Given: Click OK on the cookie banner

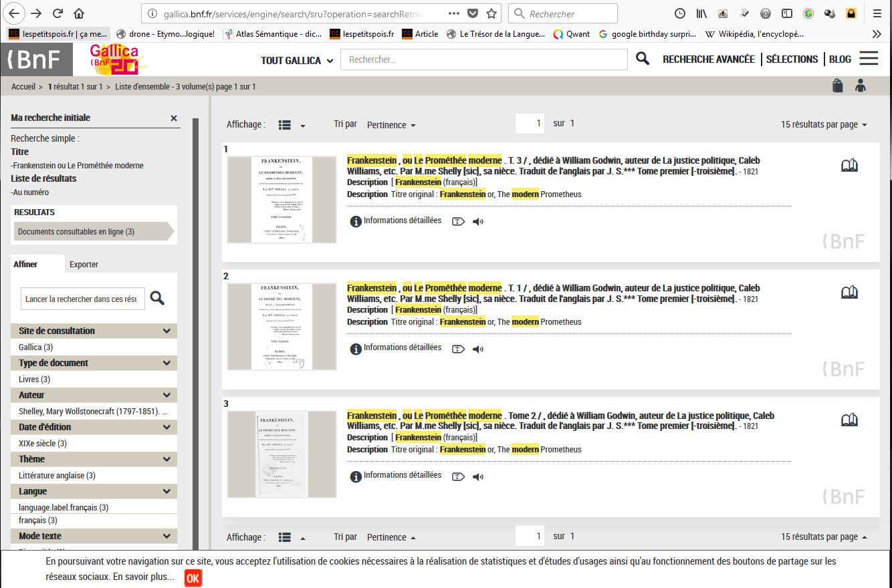Looking at the screenshot, I should [x=193, y=578].
